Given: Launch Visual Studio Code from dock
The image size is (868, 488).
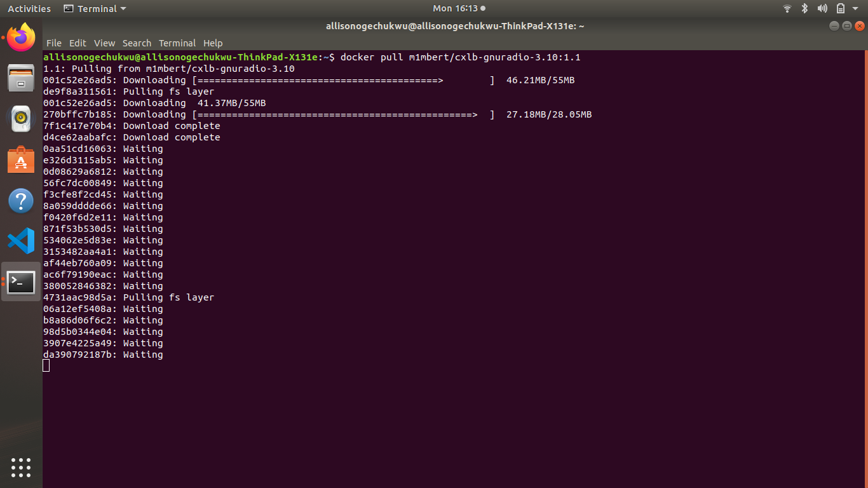Looking at the screenshot, I should pyautogui.click(x=21, y=241).
